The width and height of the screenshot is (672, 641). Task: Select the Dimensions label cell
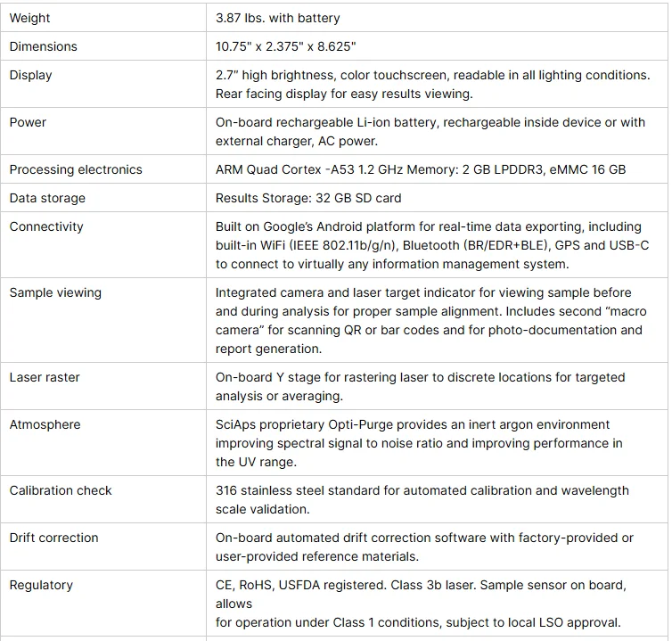44,46
